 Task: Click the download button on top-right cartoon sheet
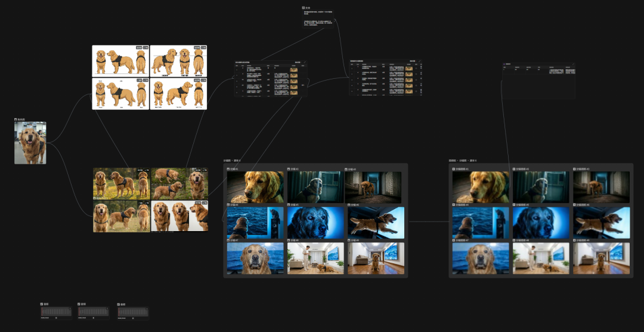(x=203, y=48)
